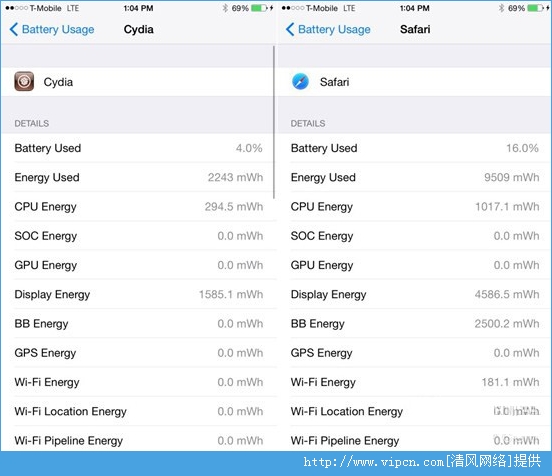Tap the Safari compass icon
Image resolution: width=552 pixels, height=476 pixels.
click(x=300, y=82)
